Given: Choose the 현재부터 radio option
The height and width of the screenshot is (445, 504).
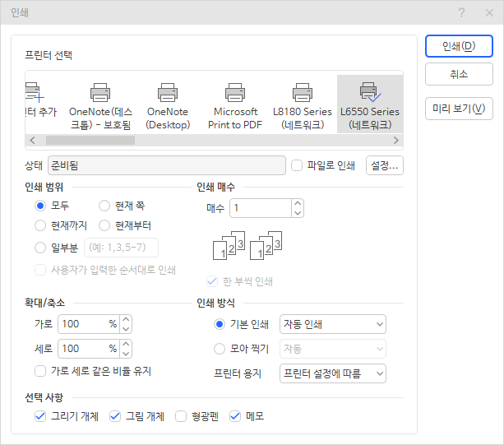Looking at the screenshot, I should point(104,225).
